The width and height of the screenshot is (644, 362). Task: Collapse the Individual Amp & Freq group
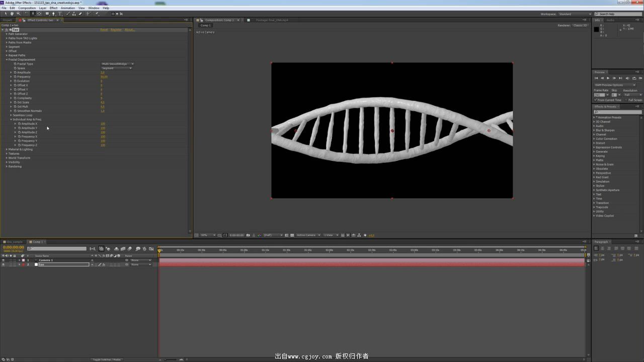pos(11,120)
